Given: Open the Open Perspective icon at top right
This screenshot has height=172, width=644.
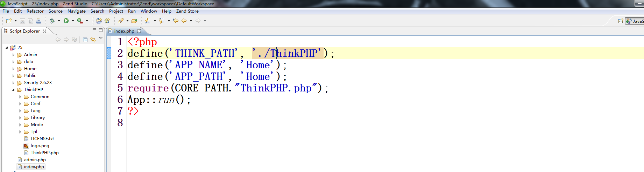Looking at the screenshot, I should 621,21.
